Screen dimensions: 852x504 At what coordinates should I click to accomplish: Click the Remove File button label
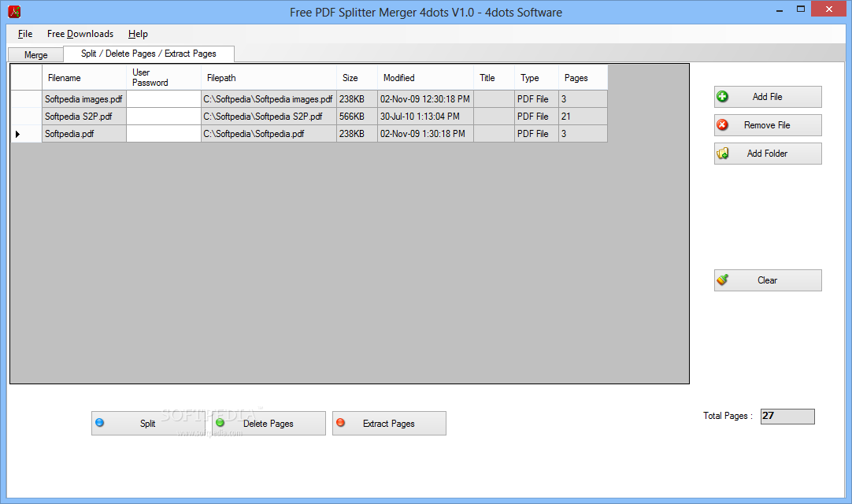pyautogui.click(x=767, y=125)
